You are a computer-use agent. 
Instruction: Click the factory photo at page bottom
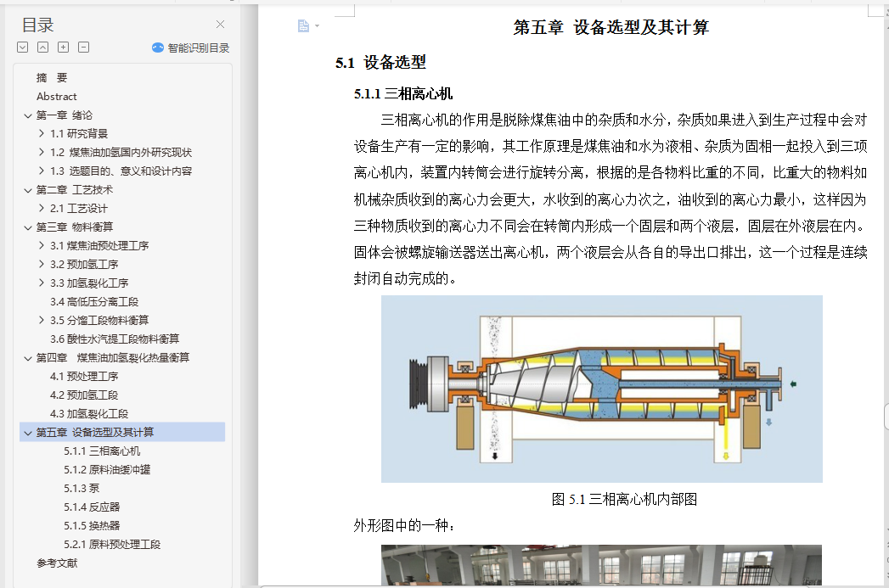pyautogui.click(x=601, y=565)
